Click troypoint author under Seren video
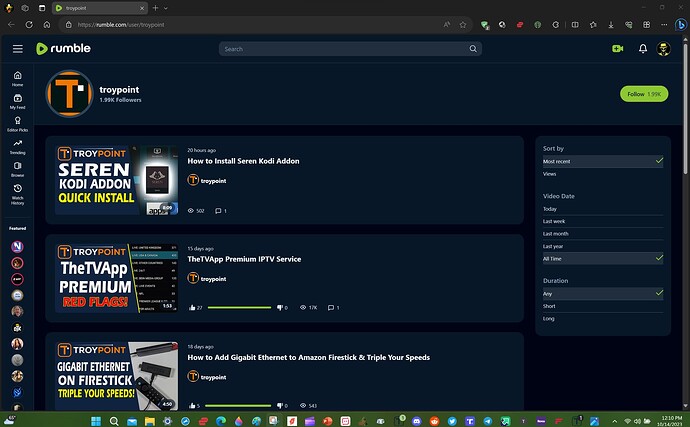The width and height of the screenshot is (690, 427). coord(207,180)
